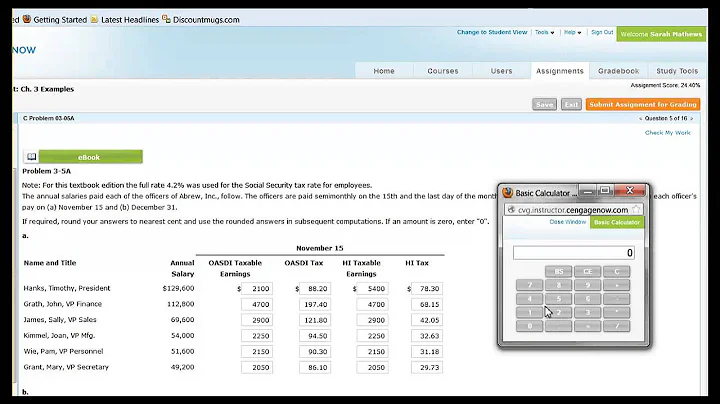
Task: Click the bookmark star in the calculator address bar
Action: coord(636,210)
